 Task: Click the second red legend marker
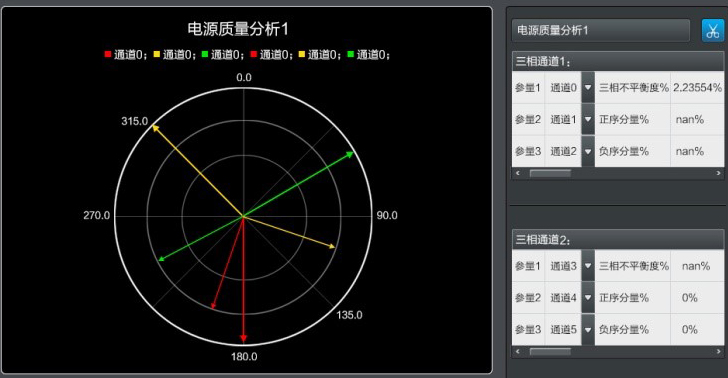tap(254, 54)
